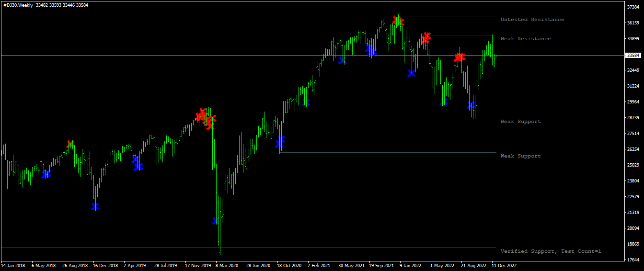
Task: Select the upper Weak Support label
Action: pos(520,122)
